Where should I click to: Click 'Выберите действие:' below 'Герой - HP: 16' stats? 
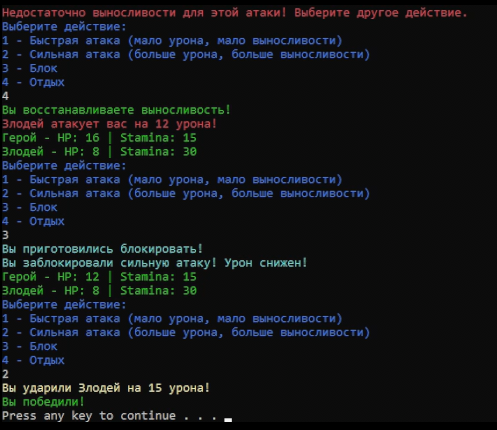pyautogui.click(x=64, y=166)
